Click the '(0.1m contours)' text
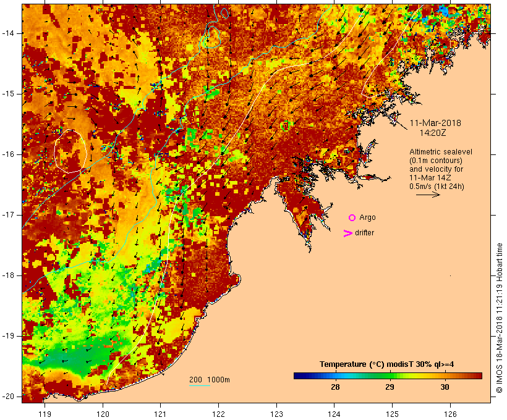Screen dimensions: 507x420 [436, 161]
